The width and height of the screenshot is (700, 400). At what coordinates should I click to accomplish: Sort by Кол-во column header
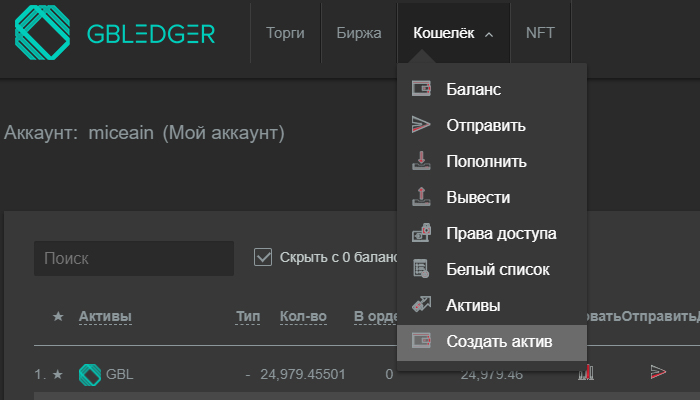[x=303, y=317]
